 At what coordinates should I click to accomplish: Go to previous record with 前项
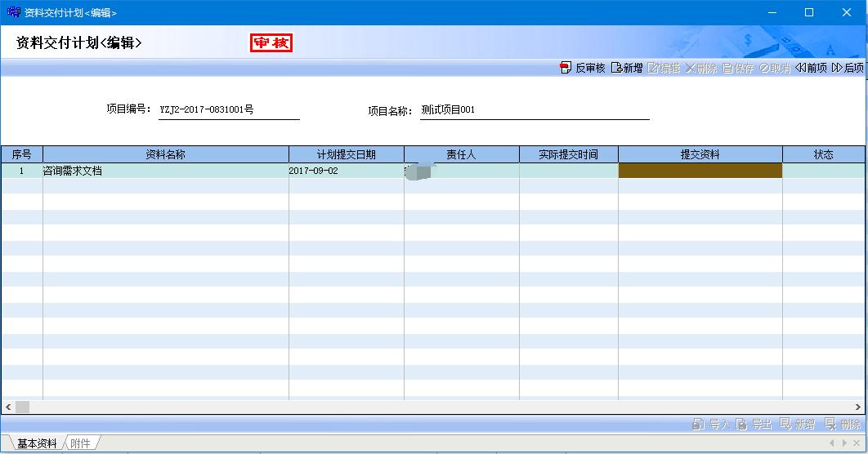(x=801, y=69)
